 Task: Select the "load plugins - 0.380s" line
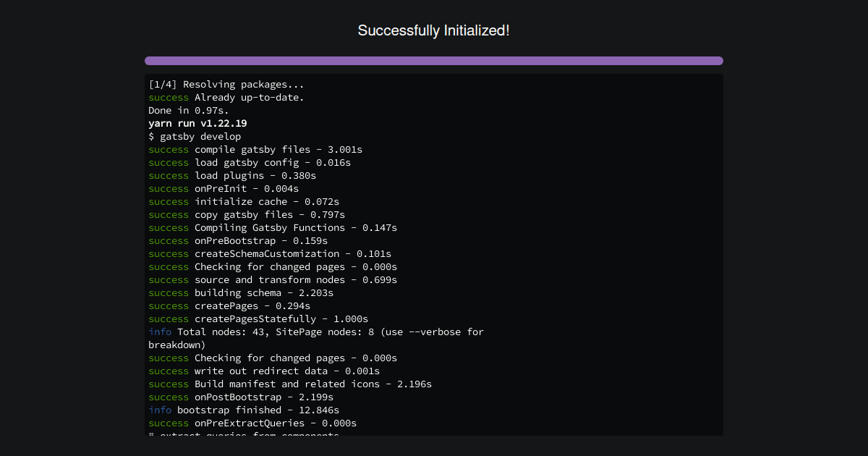pos(232,176)
